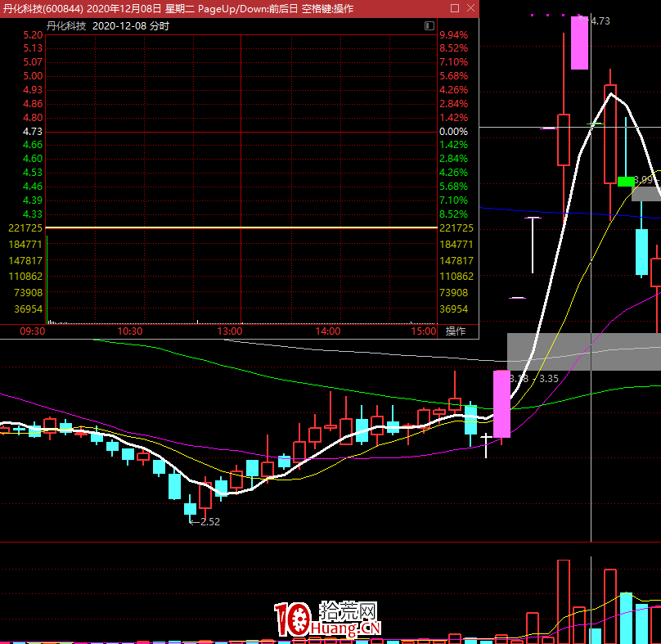The image size is (661, 644).
Task: Click the 操作 button below the chart
Action: 456,331
